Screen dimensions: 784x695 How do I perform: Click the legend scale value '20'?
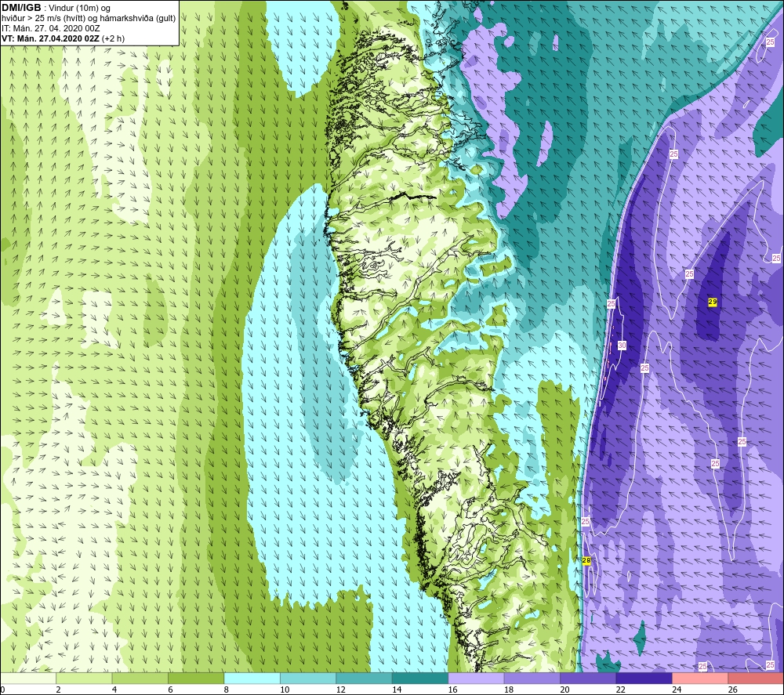(564, 690)
